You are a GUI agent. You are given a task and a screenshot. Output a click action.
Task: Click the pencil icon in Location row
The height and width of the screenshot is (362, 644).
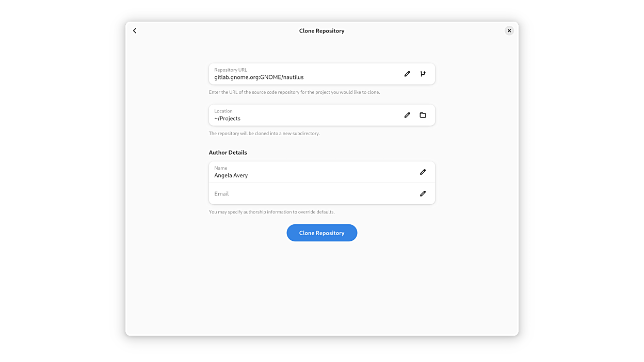coord(407,115)
